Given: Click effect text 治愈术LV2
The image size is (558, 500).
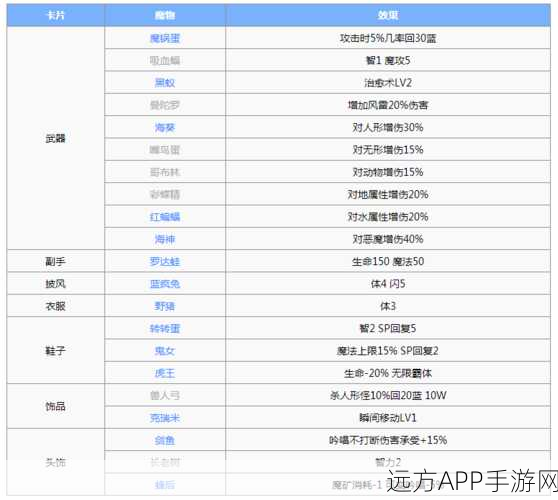Looking at the screenshot, I should [x=388, y=83].
